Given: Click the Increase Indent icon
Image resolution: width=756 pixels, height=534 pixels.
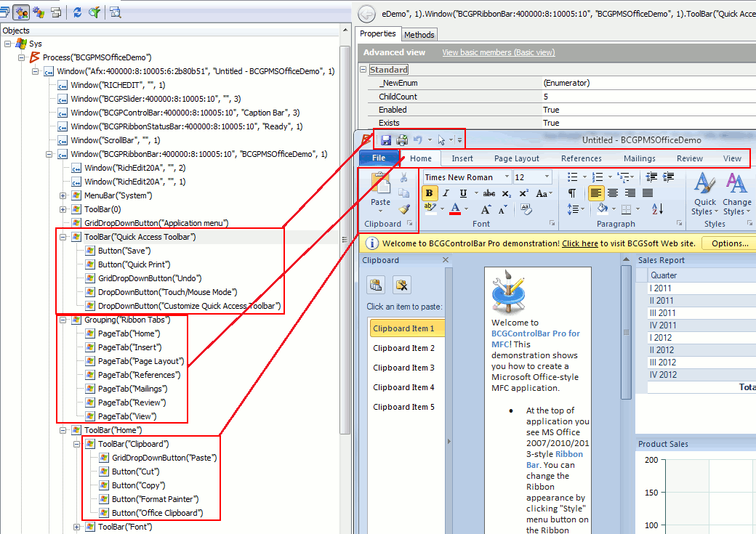Looking at the screenshot, I should click(x=668, y=177).
